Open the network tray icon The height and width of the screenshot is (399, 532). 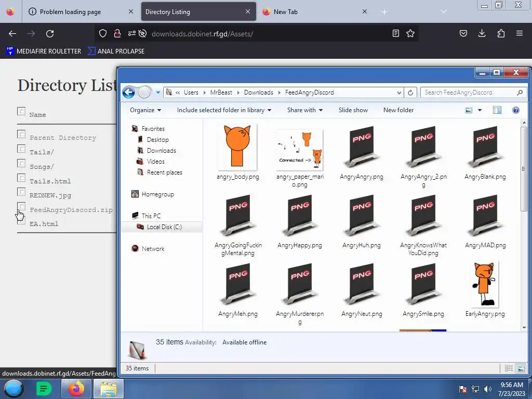coord(475,389)
